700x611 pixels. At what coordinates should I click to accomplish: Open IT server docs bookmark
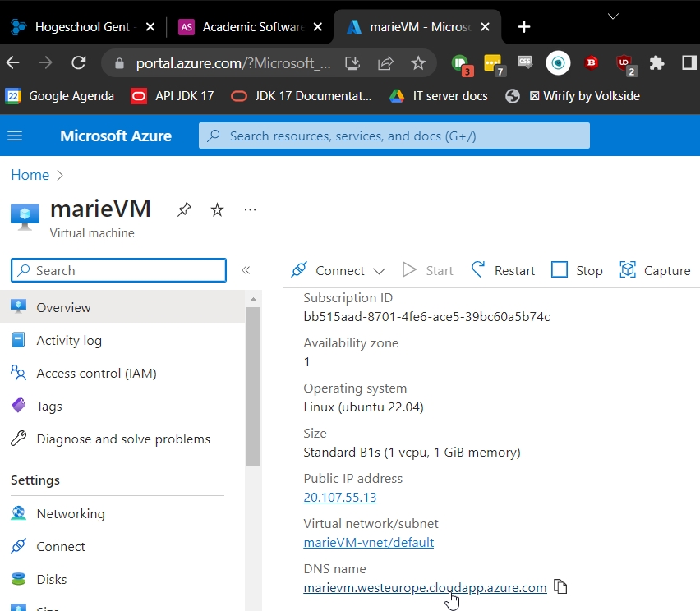(439, 96)
